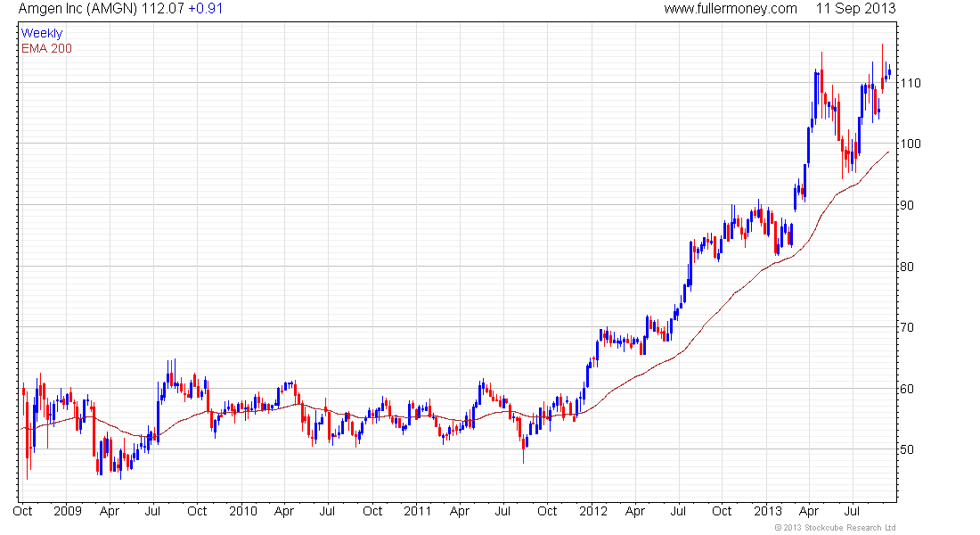Viewport: 980px width, 535px height.
Task: Click the 2013 year label on the time axis
Action: [x=768, y=511]
